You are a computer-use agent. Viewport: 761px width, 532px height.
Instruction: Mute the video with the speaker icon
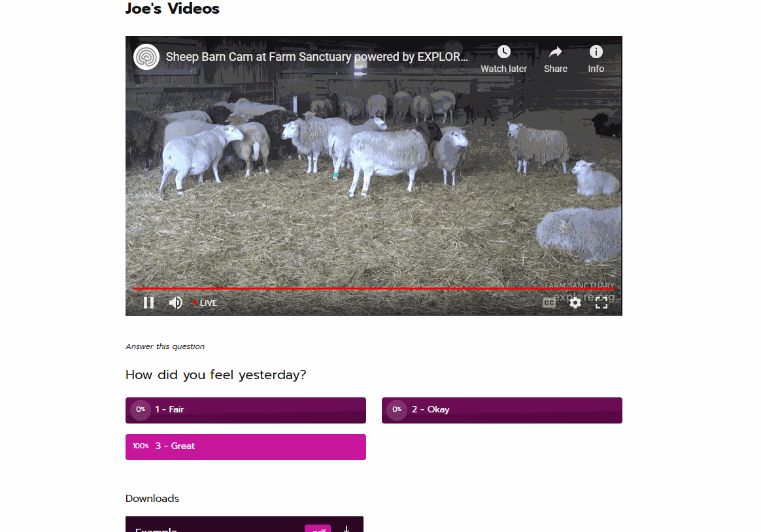point(175,303)
